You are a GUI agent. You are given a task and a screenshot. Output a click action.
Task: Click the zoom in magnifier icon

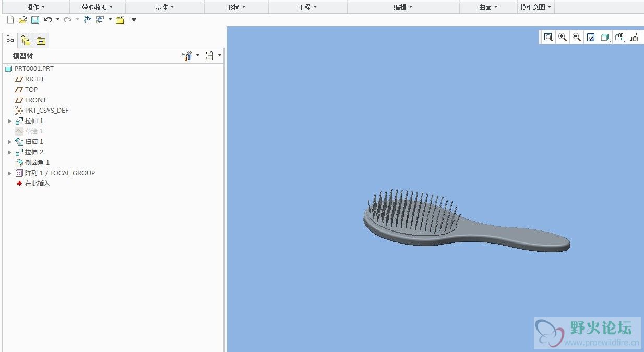coord(563,37)
